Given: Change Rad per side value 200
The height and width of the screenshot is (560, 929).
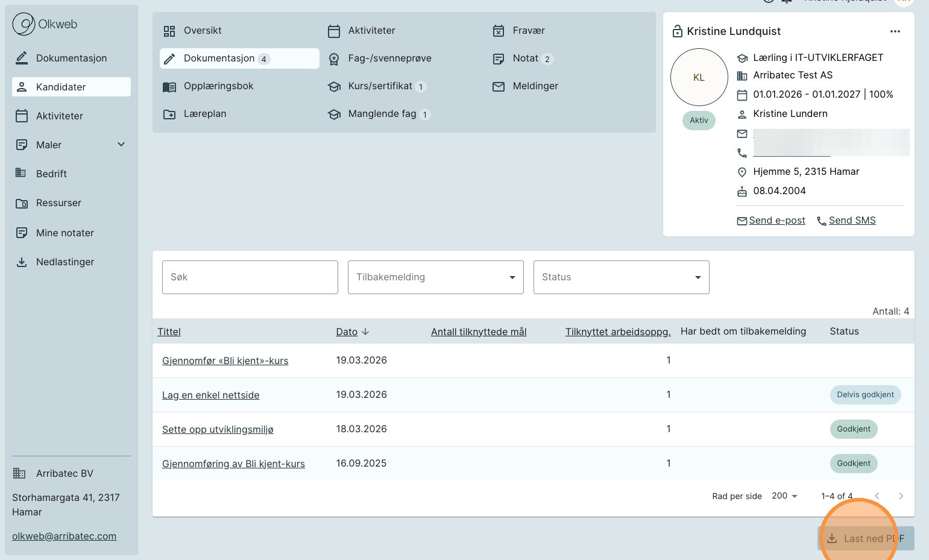Looking at the screenshot, I should click(x=784, y=496).
